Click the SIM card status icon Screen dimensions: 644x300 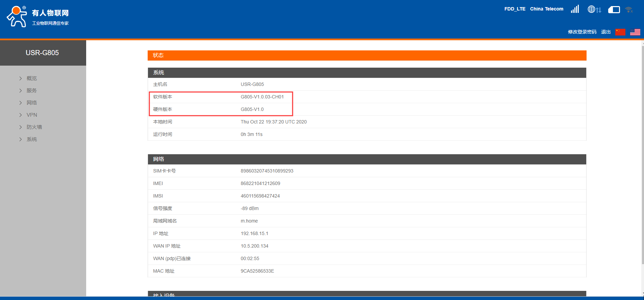tap(614, 10)
